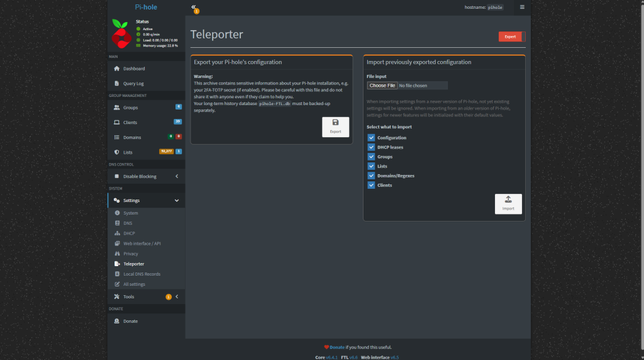
Task: Expand the Disable Blocking submenu
Action: 177,176
